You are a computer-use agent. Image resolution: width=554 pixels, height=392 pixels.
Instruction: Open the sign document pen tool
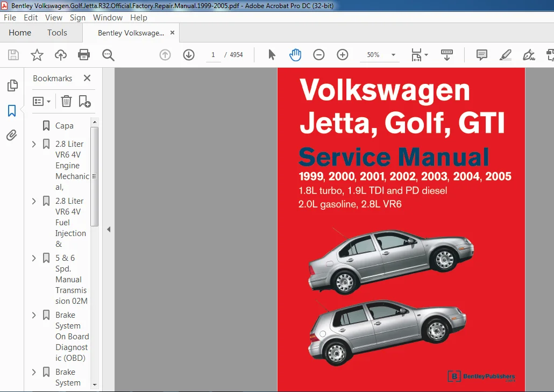pos(529,55)
